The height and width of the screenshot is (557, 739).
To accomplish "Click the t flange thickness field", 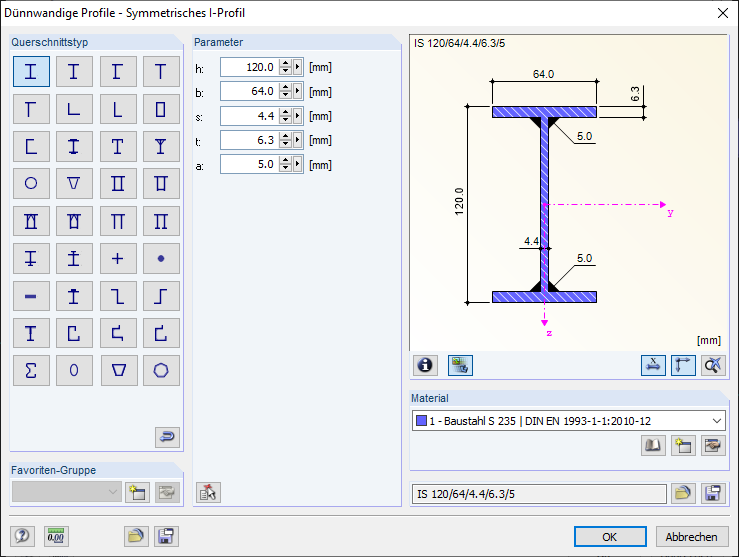I will [x=249, y=140].
